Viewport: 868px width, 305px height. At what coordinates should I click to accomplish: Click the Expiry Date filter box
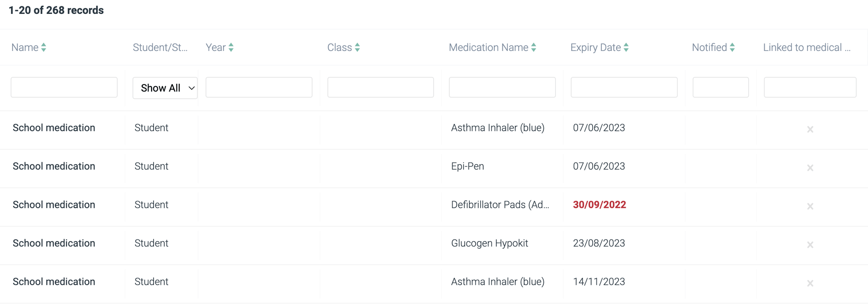click(624, 87)
